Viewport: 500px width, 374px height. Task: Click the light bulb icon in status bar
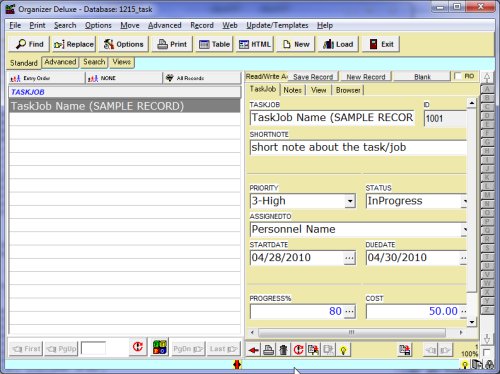click(465, 365)
